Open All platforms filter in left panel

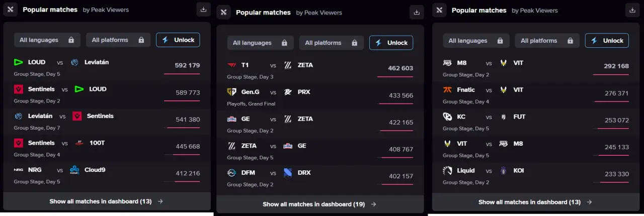[118, 40]
